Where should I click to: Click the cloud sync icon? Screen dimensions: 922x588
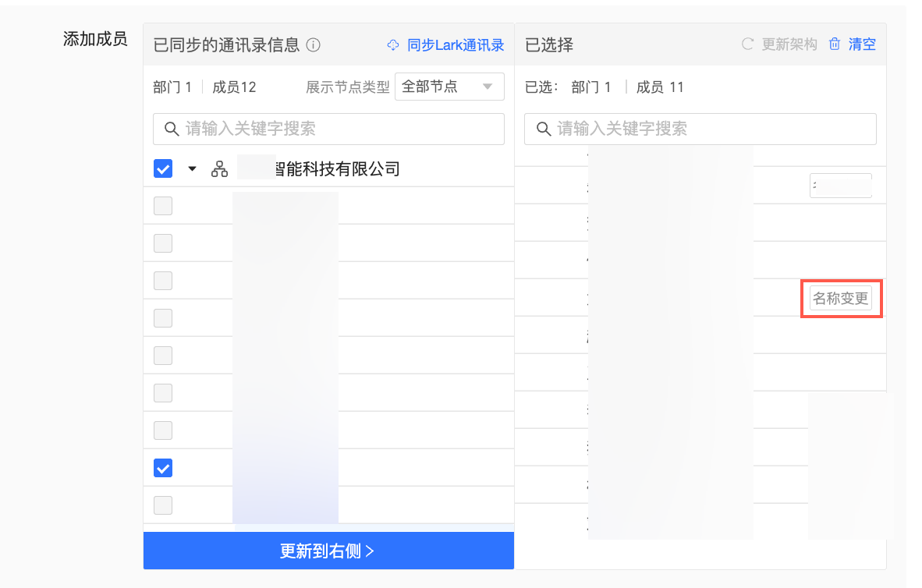pos(393,44)
